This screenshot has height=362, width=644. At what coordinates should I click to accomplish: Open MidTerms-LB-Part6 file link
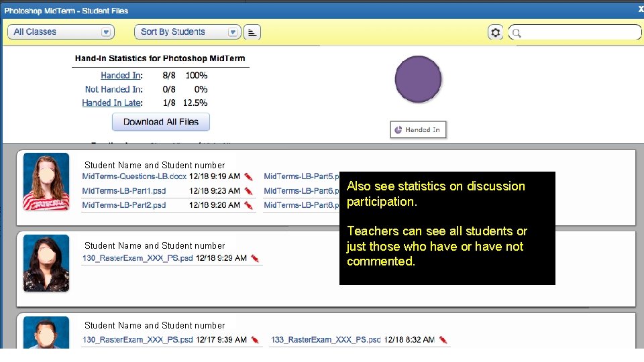click(301, 191)
